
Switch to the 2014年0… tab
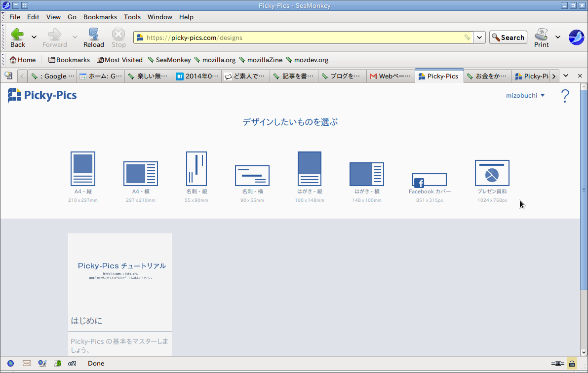[x=197, y=76]
